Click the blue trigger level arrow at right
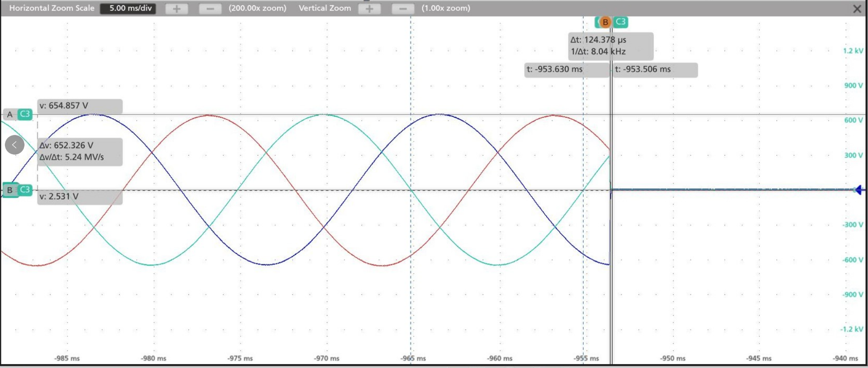This screenshot has height=368, width=868. click(858, 190)
